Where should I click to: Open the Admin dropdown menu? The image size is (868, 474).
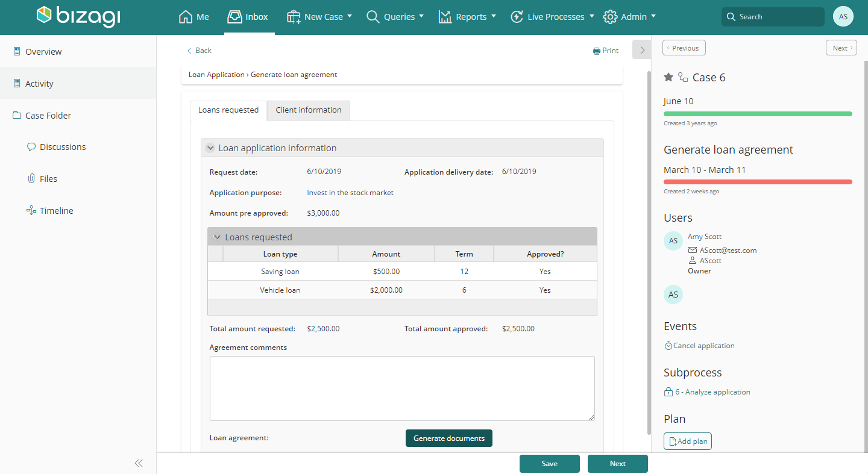tap(629, 17)
